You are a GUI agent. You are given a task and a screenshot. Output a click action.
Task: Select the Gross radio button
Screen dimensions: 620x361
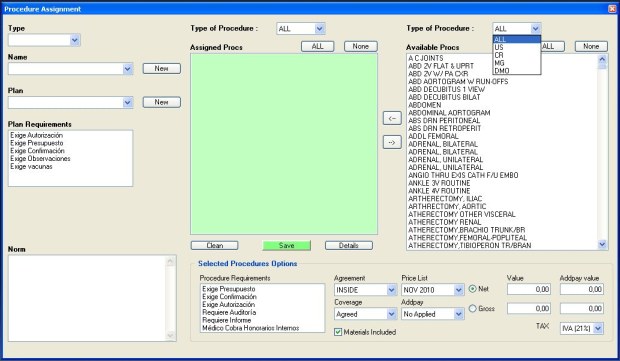pos(473,308)
